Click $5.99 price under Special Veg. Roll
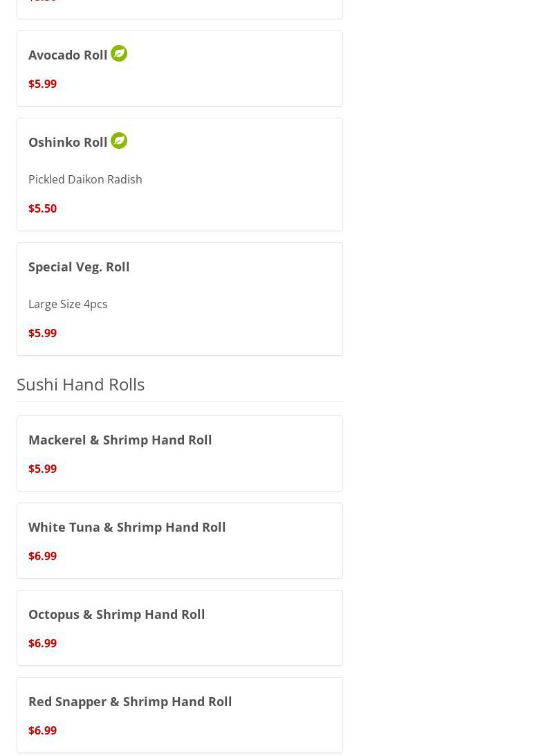Viewport: 543px width, 756px height. tap(42, 333)
